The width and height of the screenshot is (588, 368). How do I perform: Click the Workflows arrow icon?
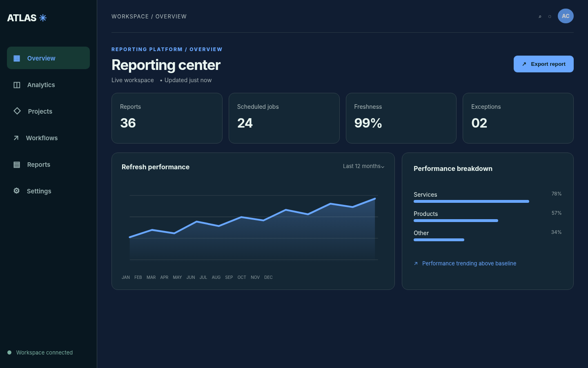point(16,138)
